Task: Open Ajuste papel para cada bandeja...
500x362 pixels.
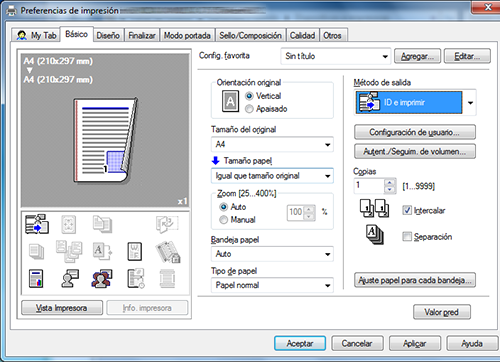Action: click(415, 280)
